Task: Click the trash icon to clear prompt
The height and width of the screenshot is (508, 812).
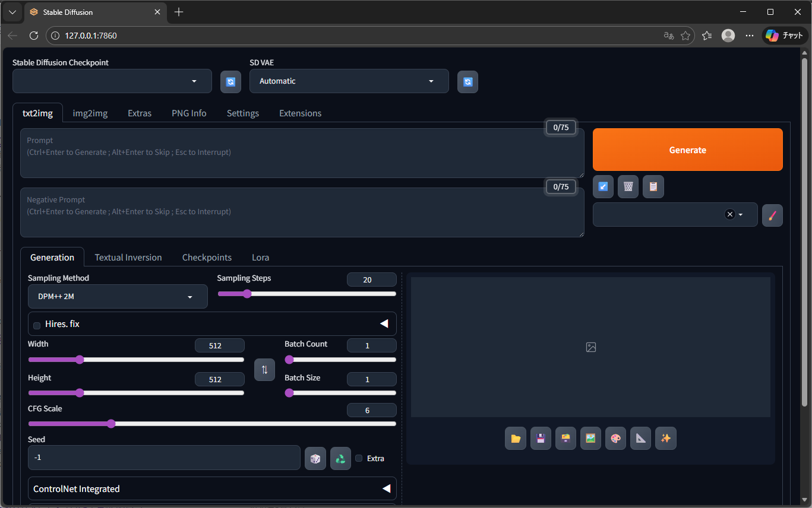Action: coord(628,187)
